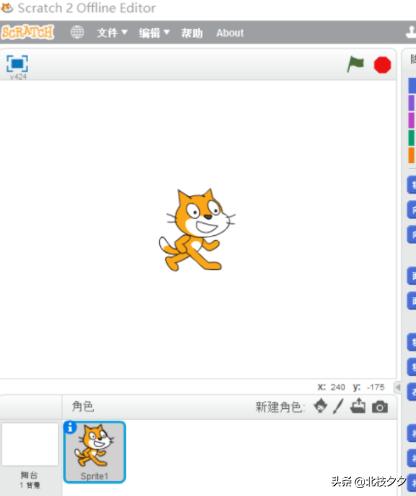The height and width of the screenshot is (496, 416).
Task: Open the language globe menu
Action: point(77,33)
